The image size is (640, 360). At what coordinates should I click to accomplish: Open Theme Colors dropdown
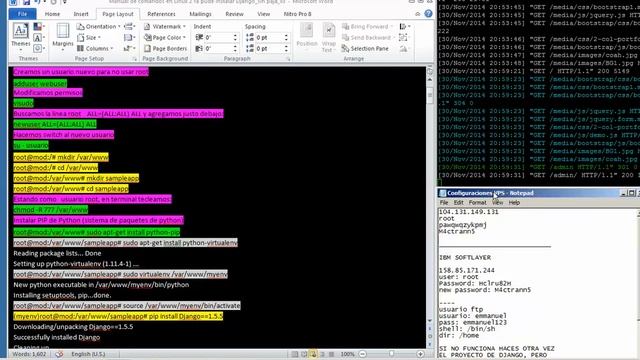click(38, 27)
